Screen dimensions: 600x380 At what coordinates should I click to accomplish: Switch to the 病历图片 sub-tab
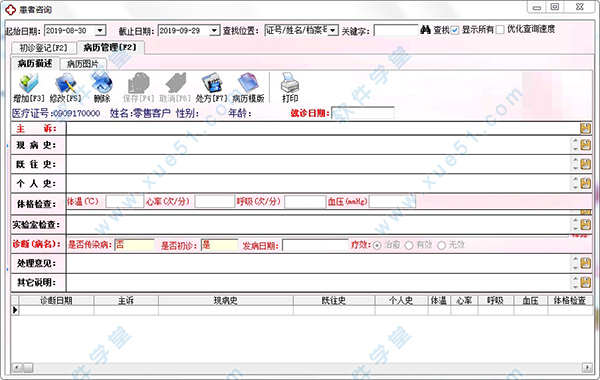tap(83, 64)
